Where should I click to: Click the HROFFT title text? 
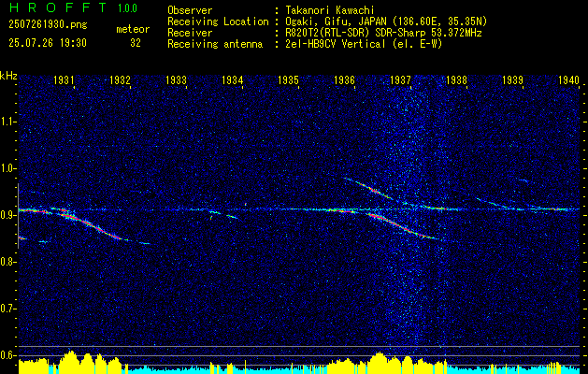[x=57, y=7]
